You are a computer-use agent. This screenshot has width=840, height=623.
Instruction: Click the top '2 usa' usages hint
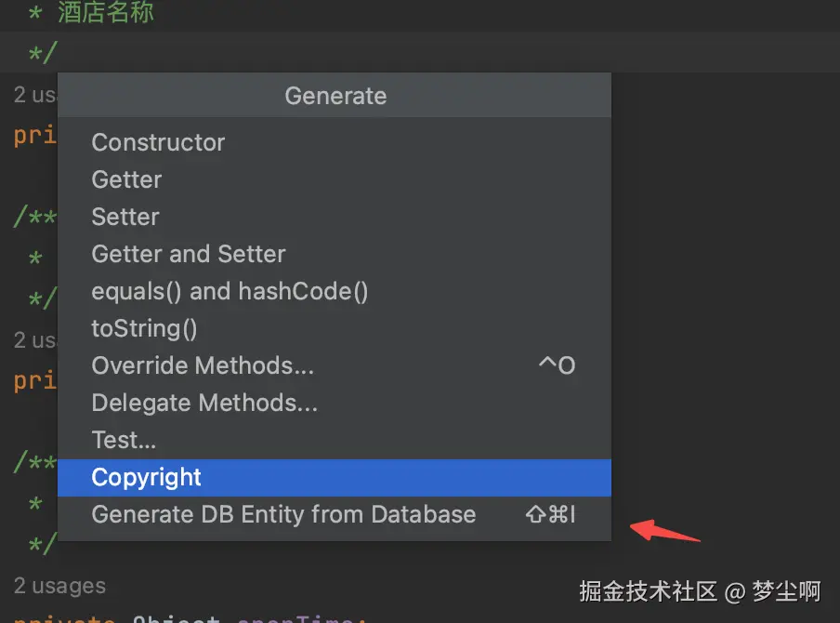(x=35, y=95)
